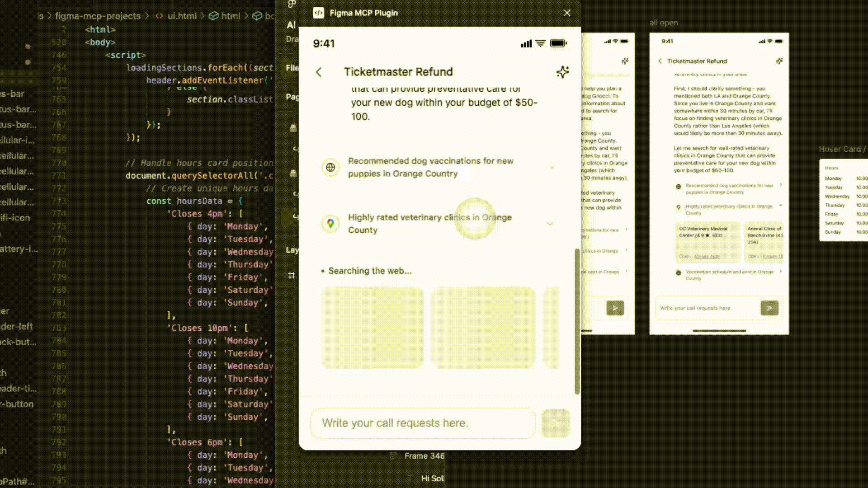The height and width of the screenshot is (488, 868).
Task: Click the globe icon beside dog vaccinations
Action: coord(330,167)
